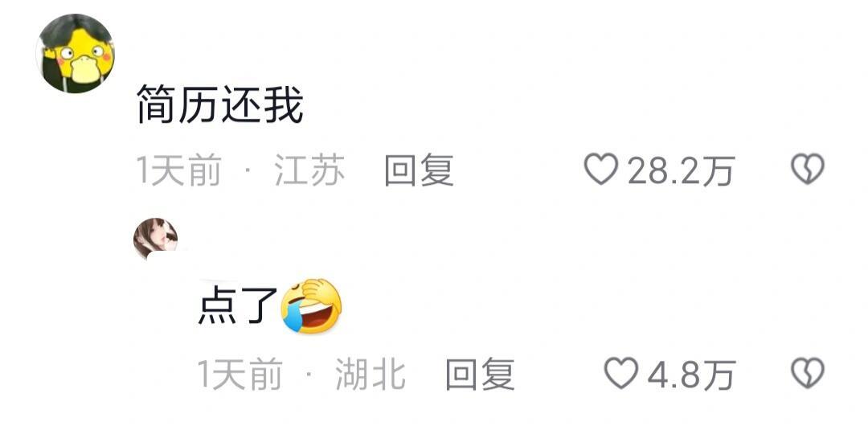
Task: Click the 1天前 timestamp beside 江苏
Action: (178, 170)
